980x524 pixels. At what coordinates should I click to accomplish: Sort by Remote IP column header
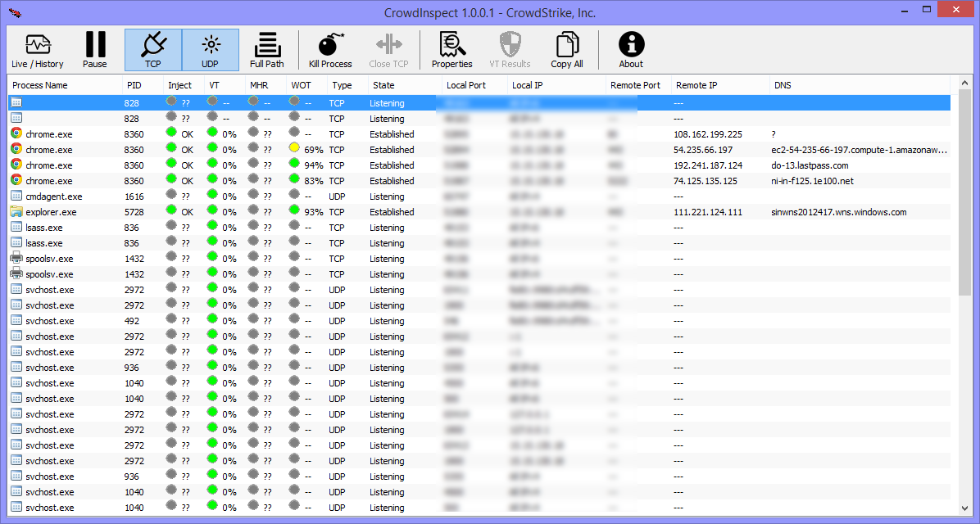point(696,85)
